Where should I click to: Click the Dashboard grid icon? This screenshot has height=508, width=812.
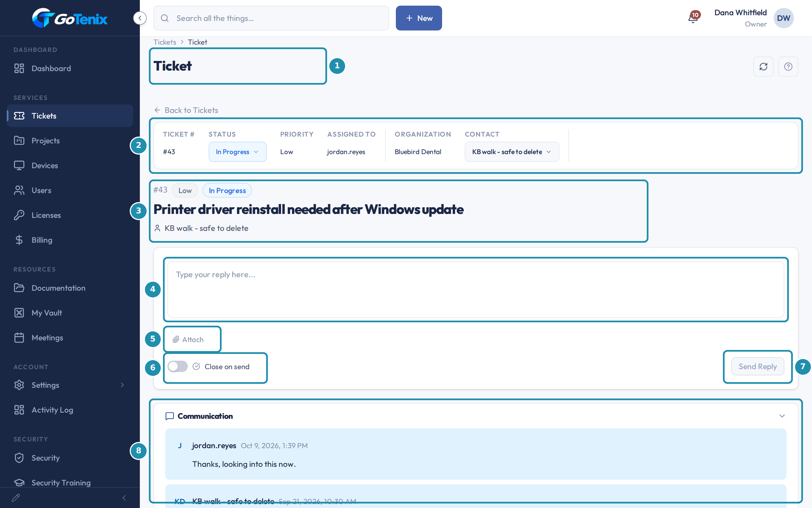click(19, 68)
